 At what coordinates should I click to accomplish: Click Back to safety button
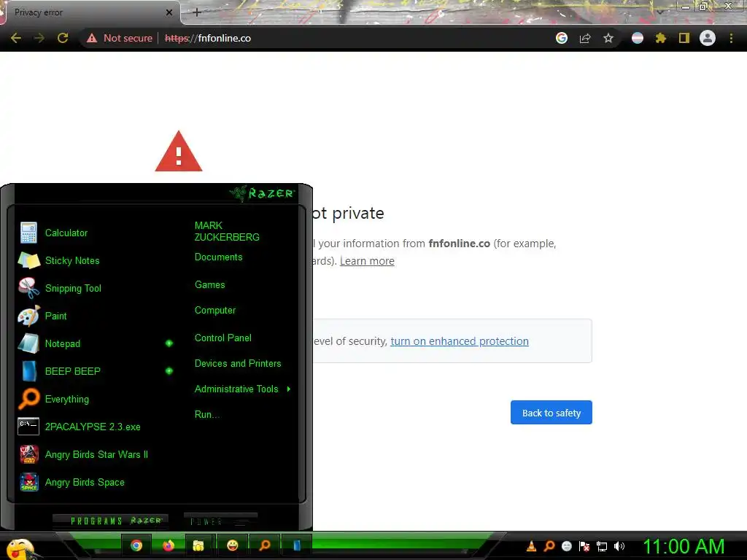tap(551, 413)
